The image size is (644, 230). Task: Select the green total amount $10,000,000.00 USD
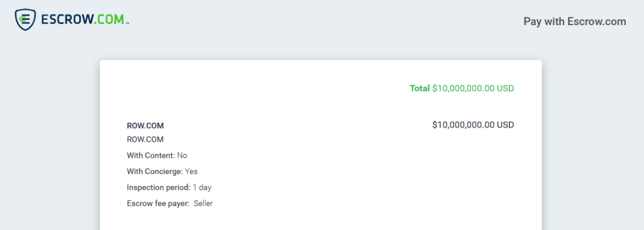point(473,89)
